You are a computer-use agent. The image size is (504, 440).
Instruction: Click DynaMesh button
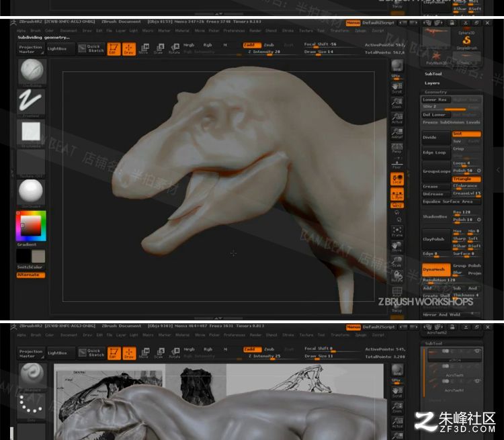tap(436, 269)
